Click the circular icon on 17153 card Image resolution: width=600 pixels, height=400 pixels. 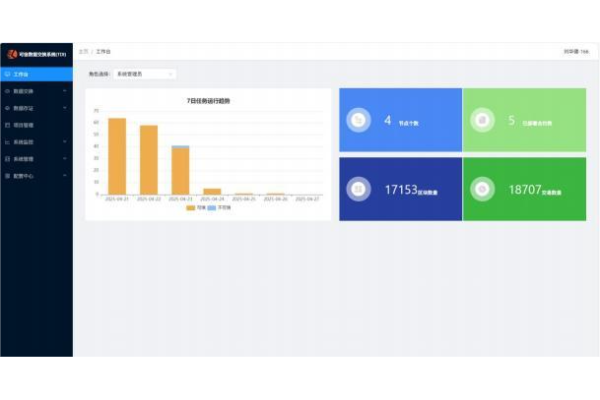pyautogui.click(x=358, y=188)
